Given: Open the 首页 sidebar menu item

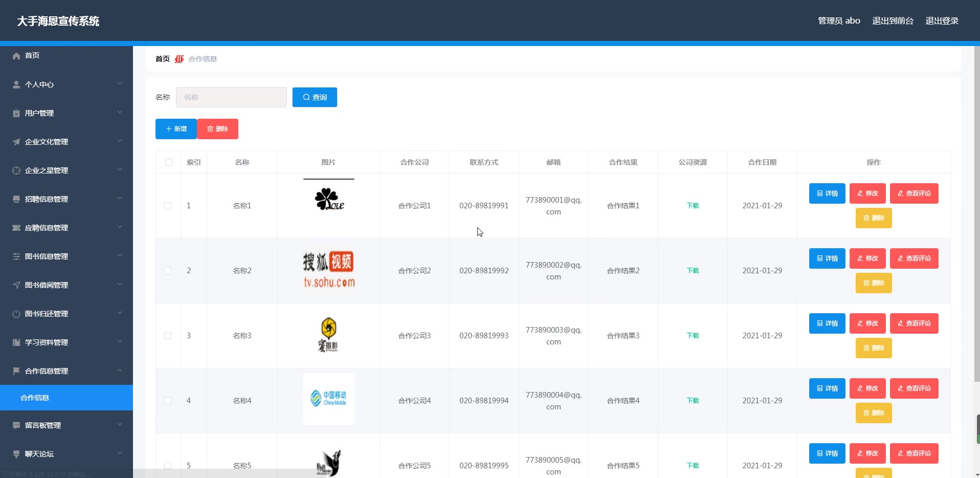Looking at the screenshot, I should [66, 55].
